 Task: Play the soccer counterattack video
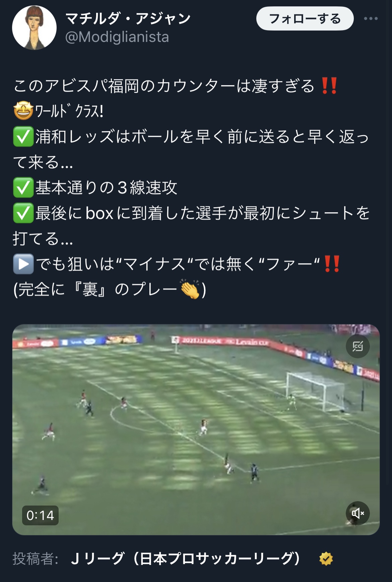(x=196, y=429)
